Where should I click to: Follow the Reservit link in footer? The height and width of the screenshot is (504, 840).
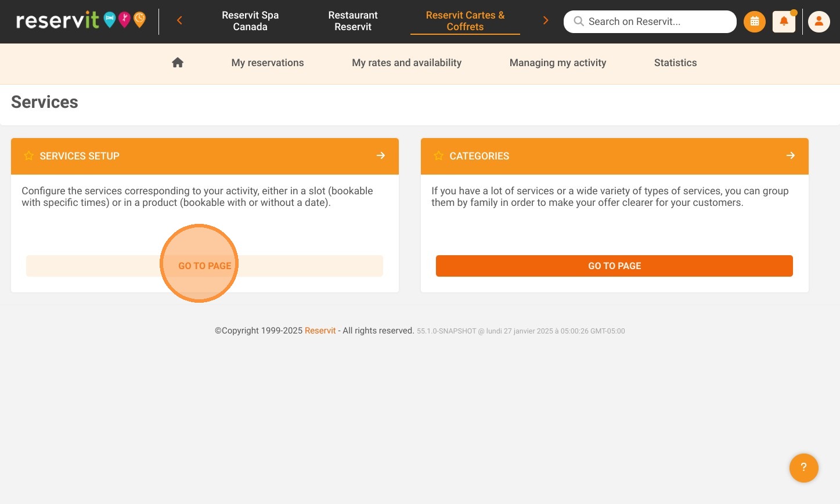320,331
